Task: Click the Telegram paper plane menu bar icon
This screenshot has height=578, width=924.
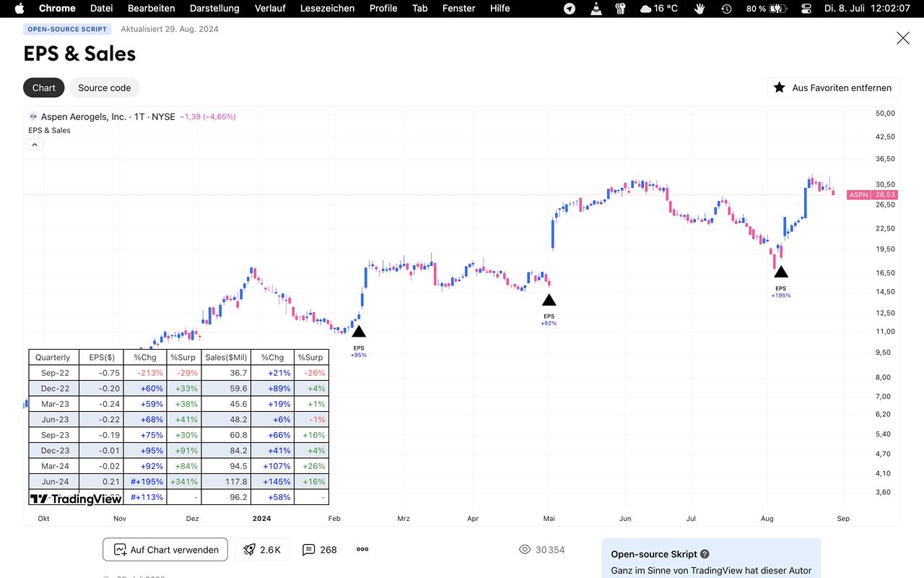Action: [x=570, y=9]
